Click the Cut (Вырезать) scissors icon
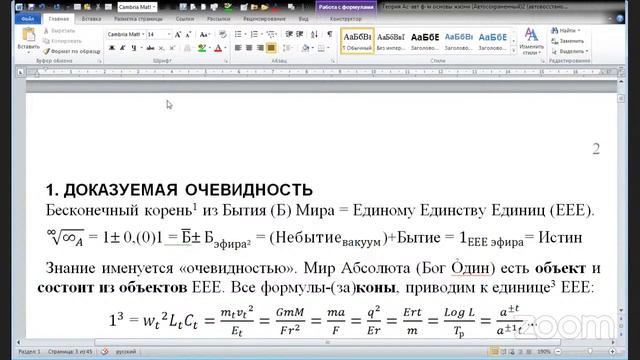The height and width of the screenshot is (360, 640). (46, 31)
